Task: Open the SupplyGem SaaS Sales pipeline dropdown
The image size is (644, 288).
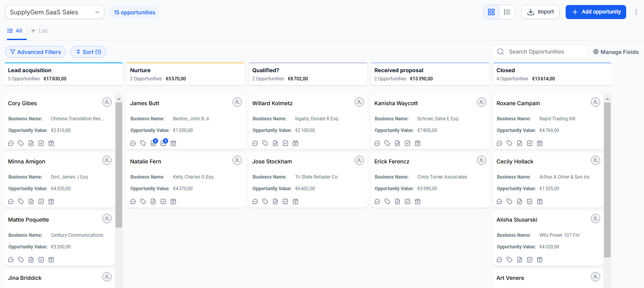Action: pos(55,12)
